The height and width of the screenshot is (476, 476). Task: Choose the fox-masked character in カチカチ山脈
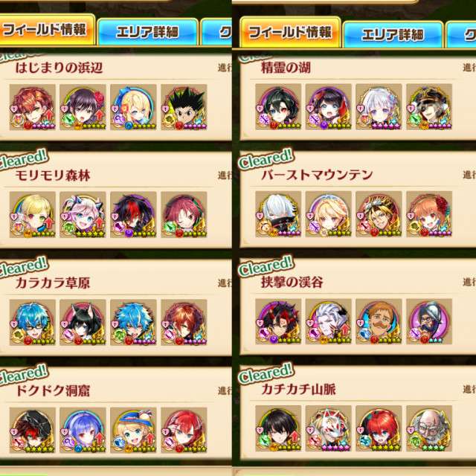pos(329,428)
